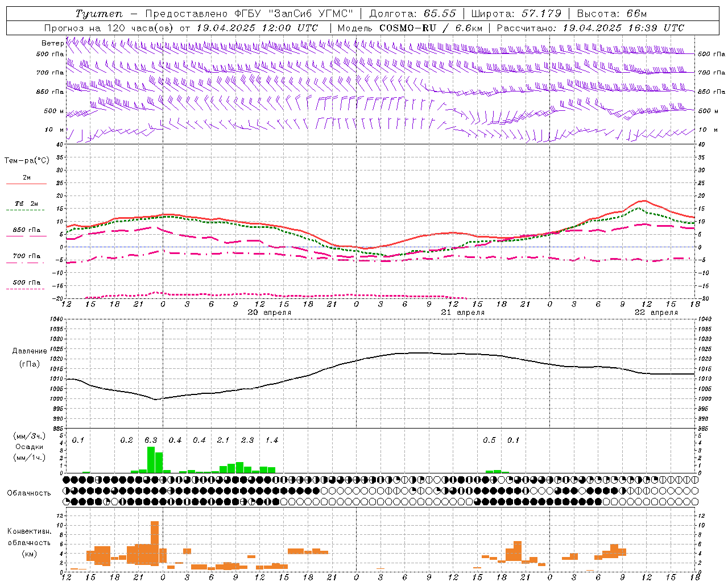Select the "Долгота: 65.55" header field

pos(412,14)
